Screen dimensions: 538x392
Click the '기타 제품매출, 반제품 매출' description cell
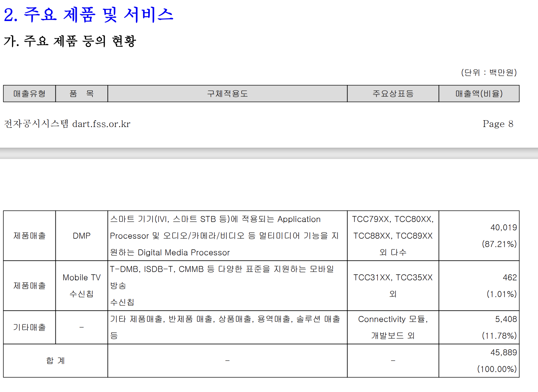point(228,327)
